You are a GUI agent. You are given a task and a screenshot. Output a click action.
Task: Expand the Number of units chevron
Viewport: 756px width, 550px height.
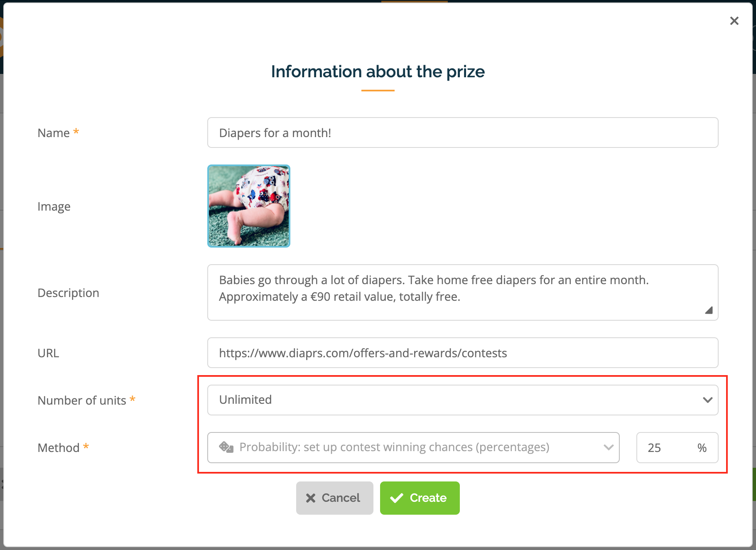pyautogui.click(x=707, y=400)
